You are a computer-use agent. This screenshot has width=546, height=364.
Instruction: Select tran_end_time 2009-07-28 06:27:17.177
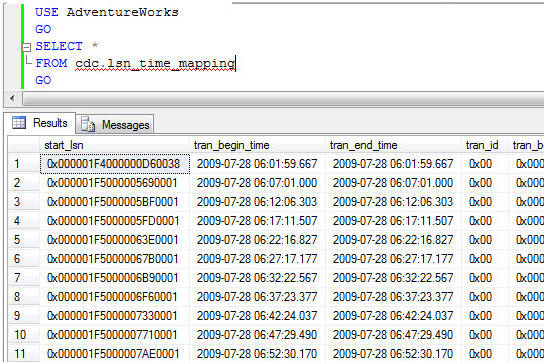[x=393, y=259]
